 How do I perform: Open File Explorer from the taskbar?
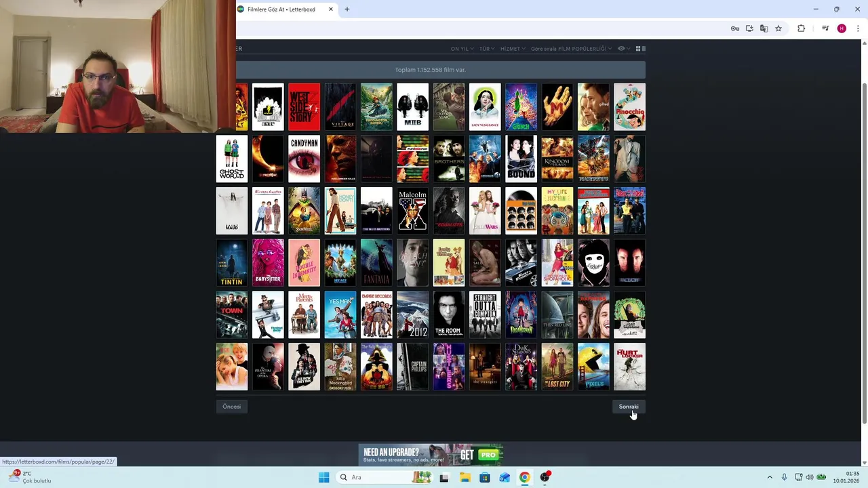pos(465,477)
